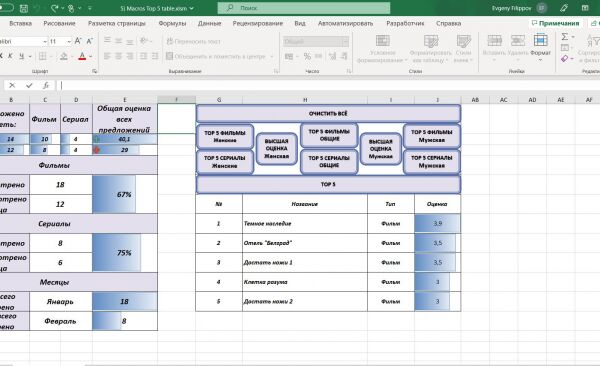Viewport: 600px width, 366px height.
Task: Open the pen/ink icon near user name
Action: pos(564,8)
